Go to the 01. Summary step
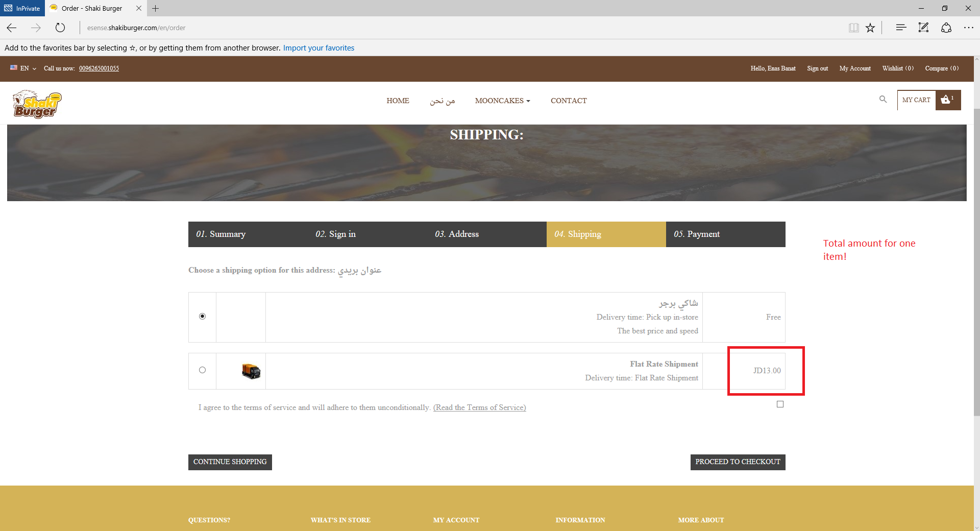Viewport: 980px width, 531px height. (x=248, y=234)
